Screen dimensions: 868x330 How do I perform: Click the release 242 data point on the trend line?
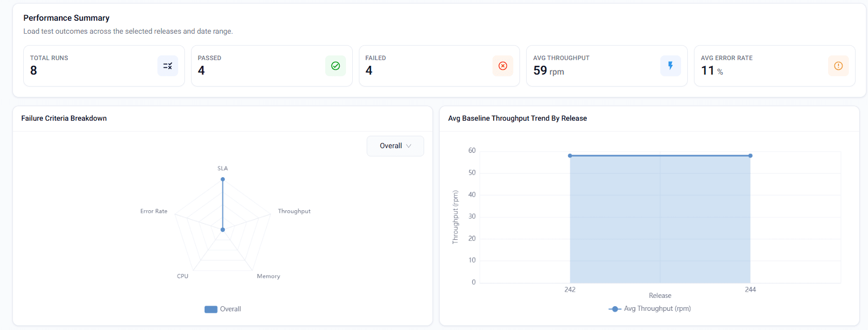570,155
